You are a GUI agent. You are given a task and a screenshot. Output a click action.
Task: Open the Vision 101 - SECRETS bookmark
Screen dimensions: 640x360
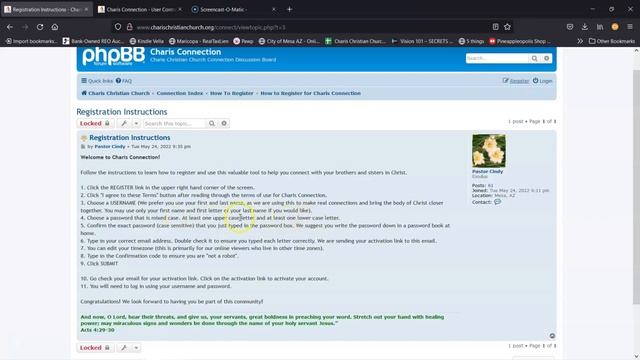pos(422,41)
